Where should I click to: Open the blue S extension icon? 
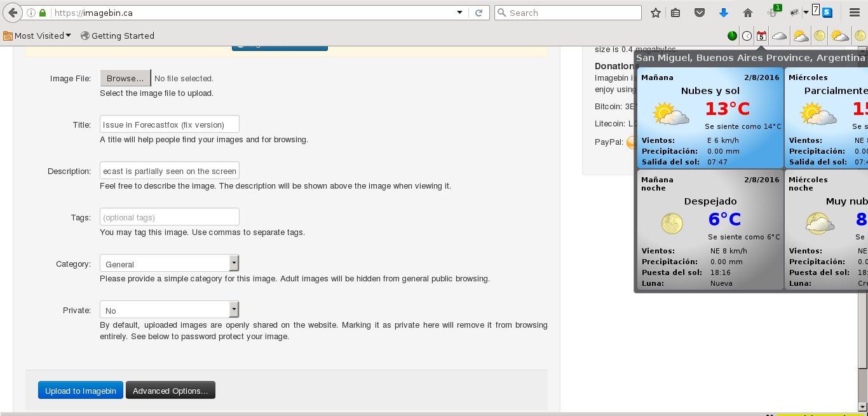827,13
